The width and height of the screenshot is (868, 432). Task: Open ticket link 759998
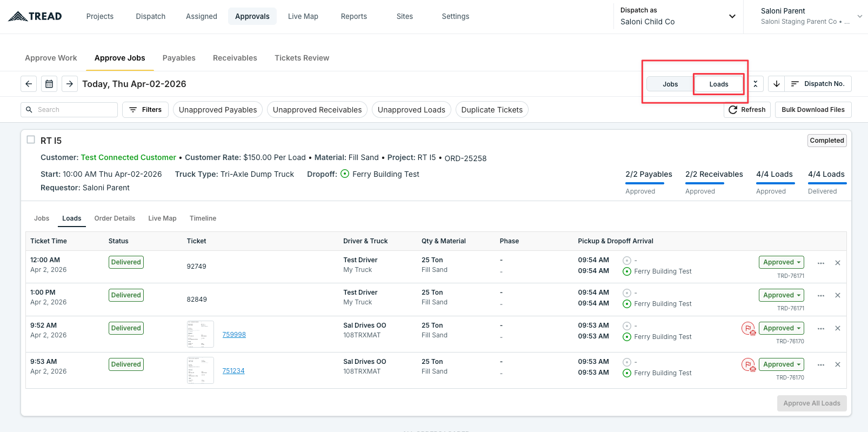pyautogui.click(x=234, y=335)
